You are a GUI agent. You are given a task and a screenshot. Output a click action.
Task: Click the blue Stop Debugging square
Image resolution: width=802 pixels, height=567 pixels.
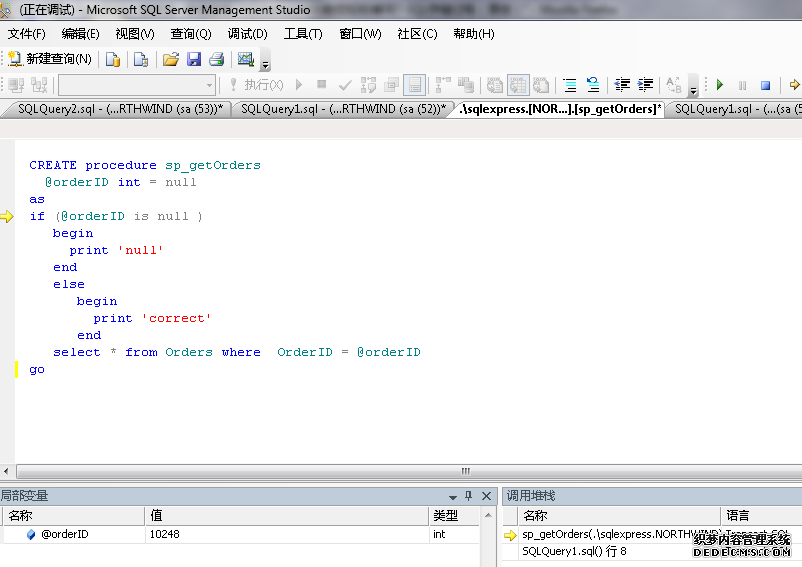coord(765,85)
